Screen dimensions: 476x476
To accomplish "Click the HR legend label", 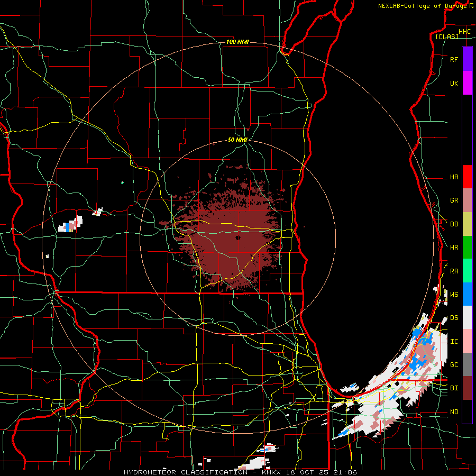I will tap(454, 248).
